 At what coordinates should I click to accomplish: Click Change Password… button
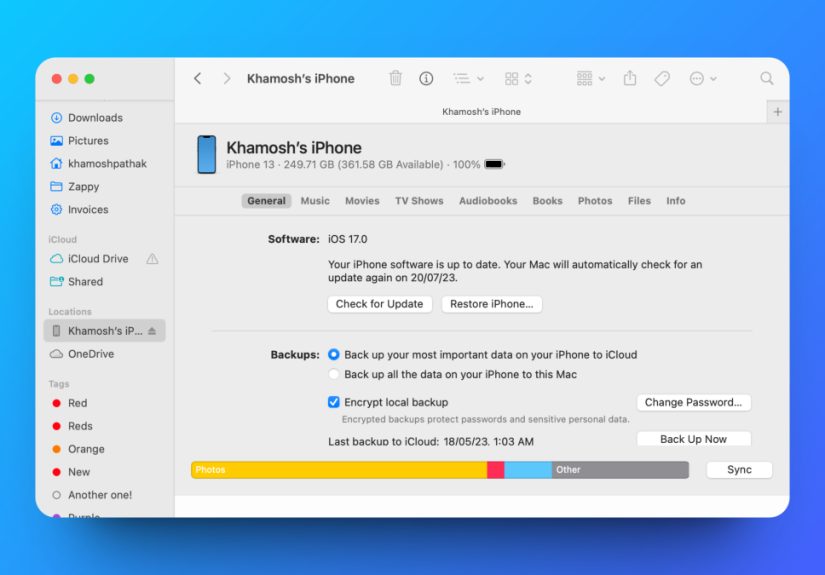[693, 402]
